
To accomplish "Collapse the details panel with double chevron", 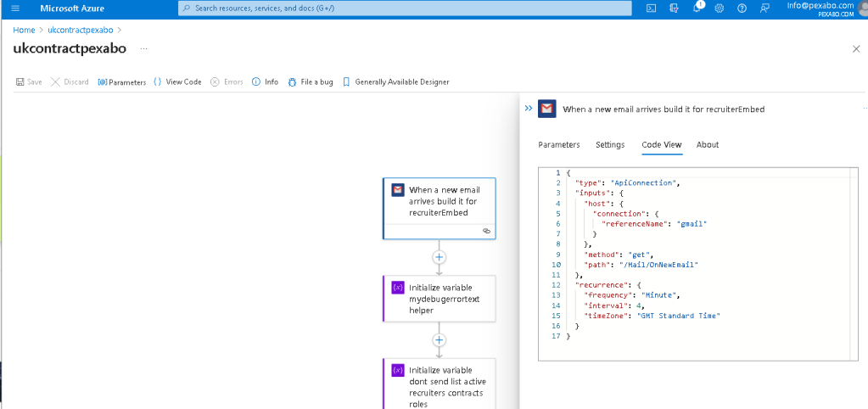I will point(528,109).
